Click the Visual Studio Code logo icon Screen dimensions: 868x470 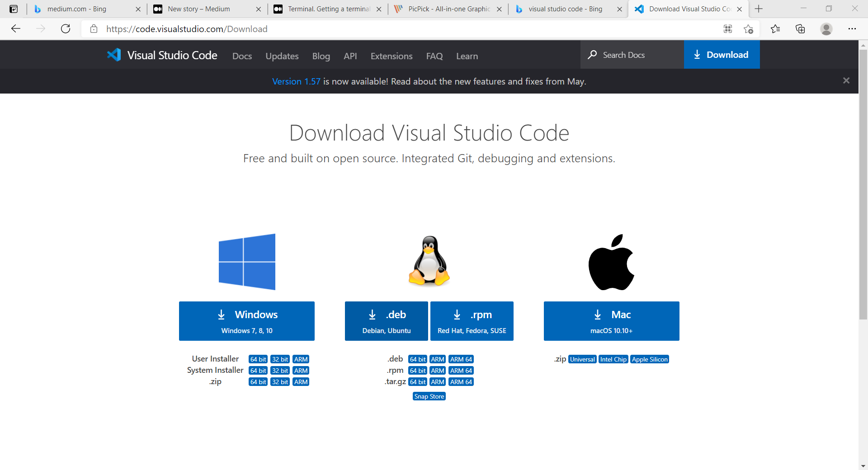114,55
